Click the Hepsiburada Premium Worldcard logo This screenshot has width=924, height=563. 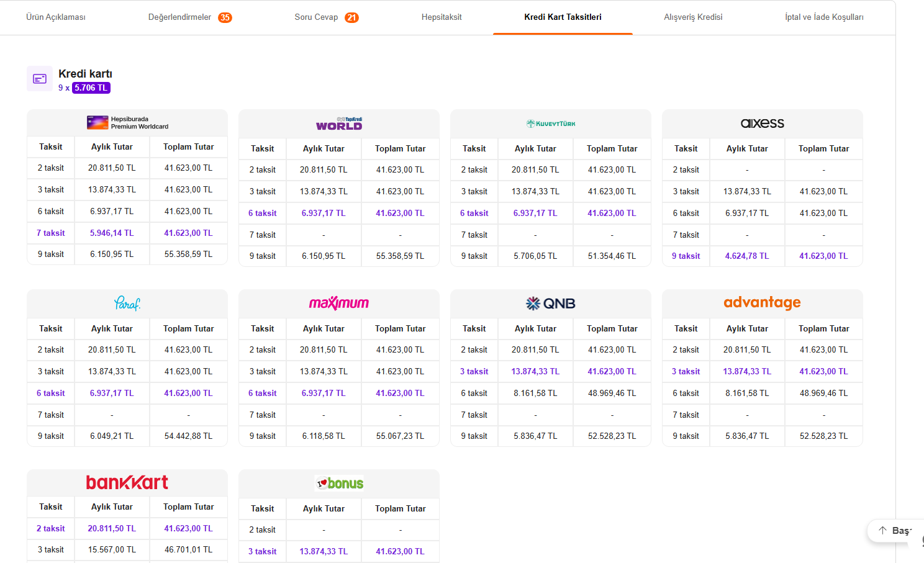tap(127, 123)
